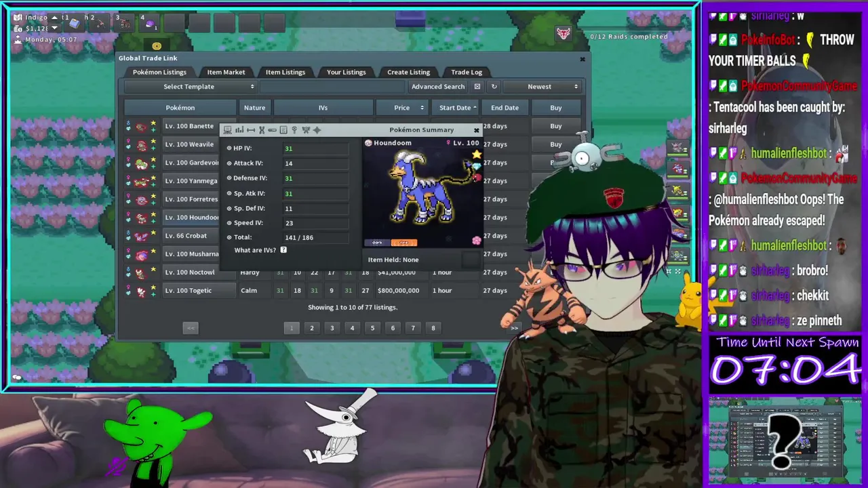Select hotbar slot 1 item
Image resolution: width=868 pixels, height=488 pixels.
click(73, 22)
